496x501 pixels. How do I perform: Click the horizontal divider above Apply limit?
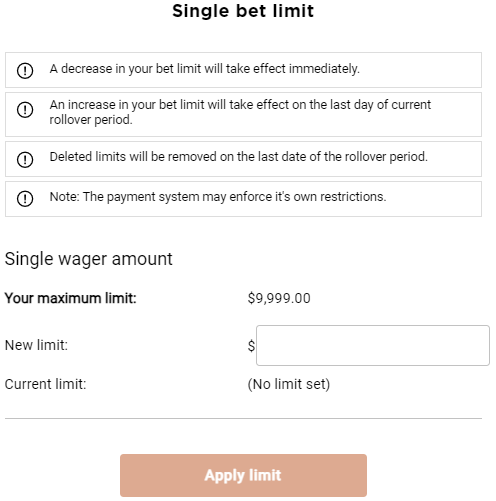point(243,418)
